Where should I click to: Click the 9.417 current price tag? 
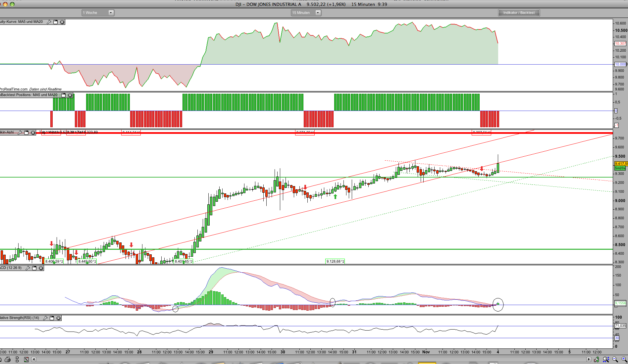click(621, 164)
